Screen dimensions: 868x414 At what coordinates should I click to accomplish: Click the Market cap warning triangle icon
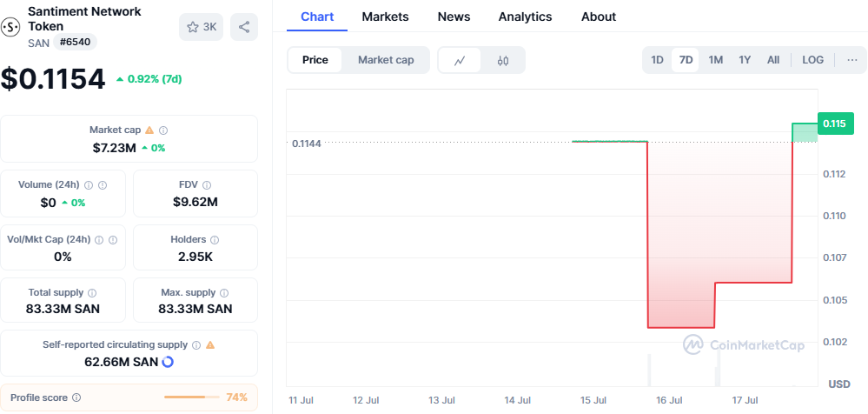149,130
